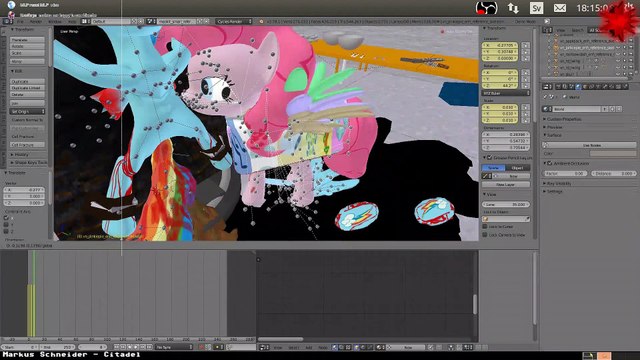This screenshot has height=360, width=640.
Task: Open the properties editor type selector icon
Action: (547, 87)
